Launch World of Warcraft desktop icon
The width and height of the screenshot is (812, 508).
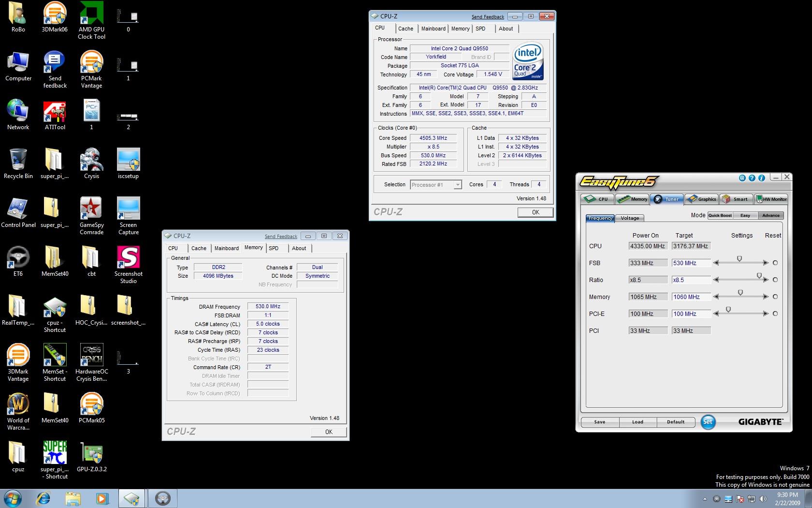18,411
